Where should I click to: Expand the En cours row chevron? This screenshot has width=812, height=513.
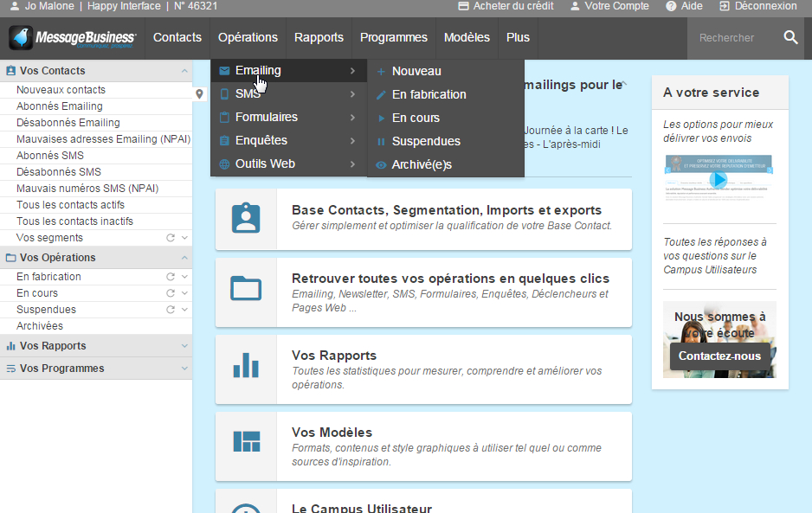tap(184, 293)
